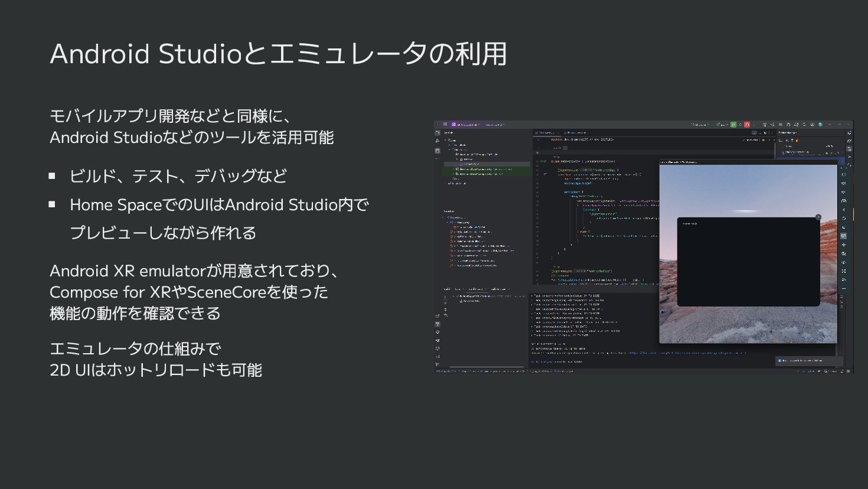The height and width of the screenshot is (489, 868).
Task: Click slide title 'Android Studioとエミュレータの利用'
Action: tap(278, 54)
